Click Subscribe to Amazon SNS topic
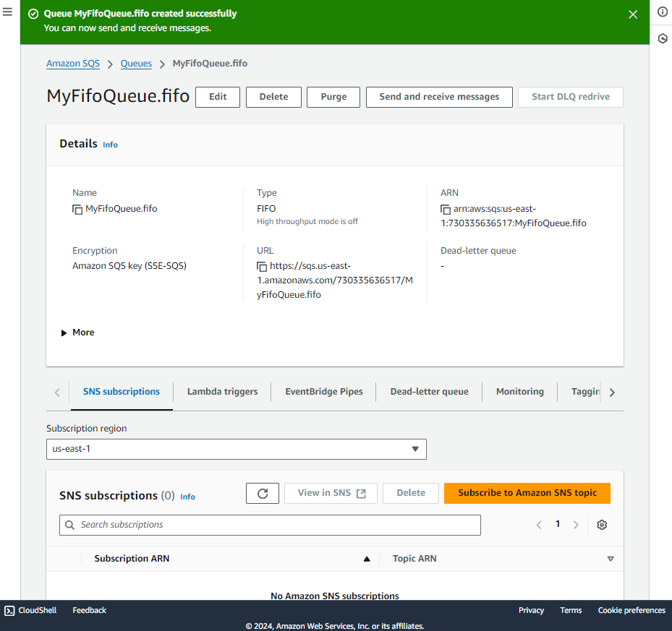672x631 pixels. pyautogui.click(x=527, y=493)
